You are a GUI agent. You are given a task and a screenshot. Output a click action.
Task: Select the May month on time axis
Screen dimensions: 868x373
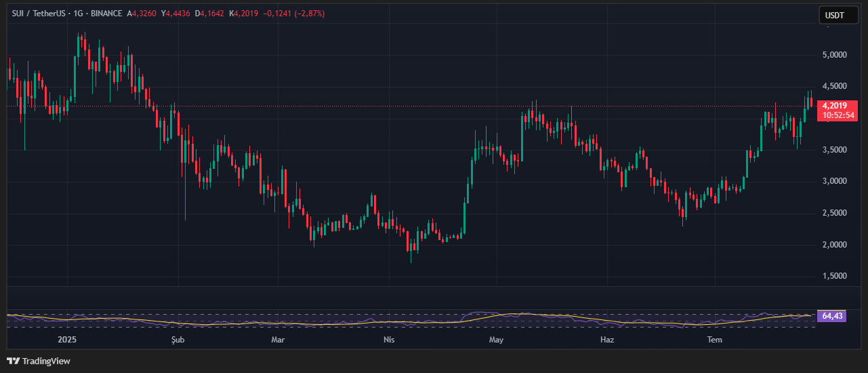click(x=497, y=339)
